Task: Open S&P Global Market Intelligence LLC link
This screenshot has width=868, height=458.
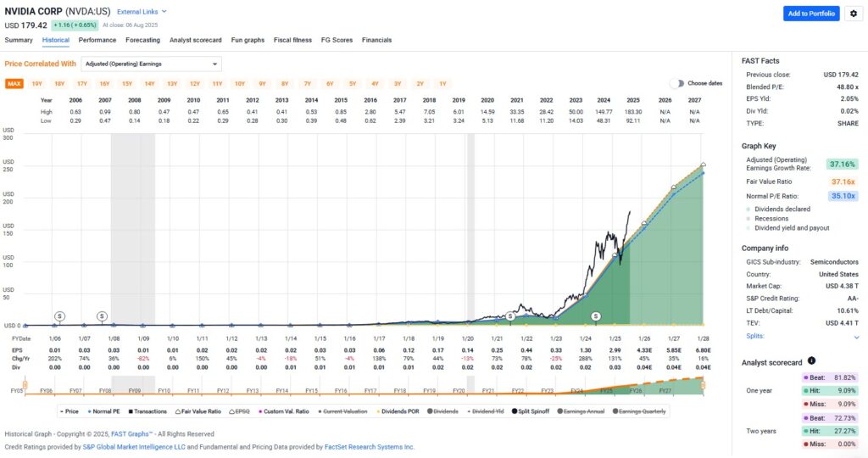Action: tap(134, 447)
